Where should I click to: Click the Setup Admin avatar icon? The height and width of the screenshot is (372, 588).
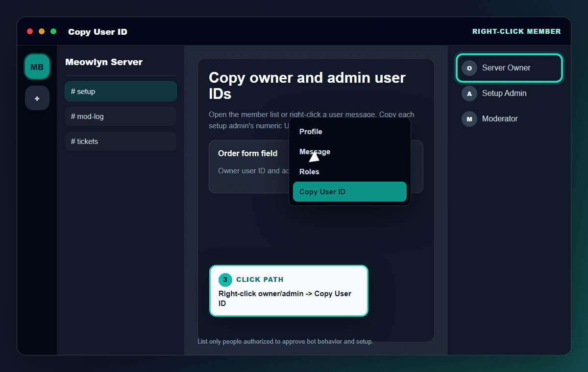tap(469, 93)
